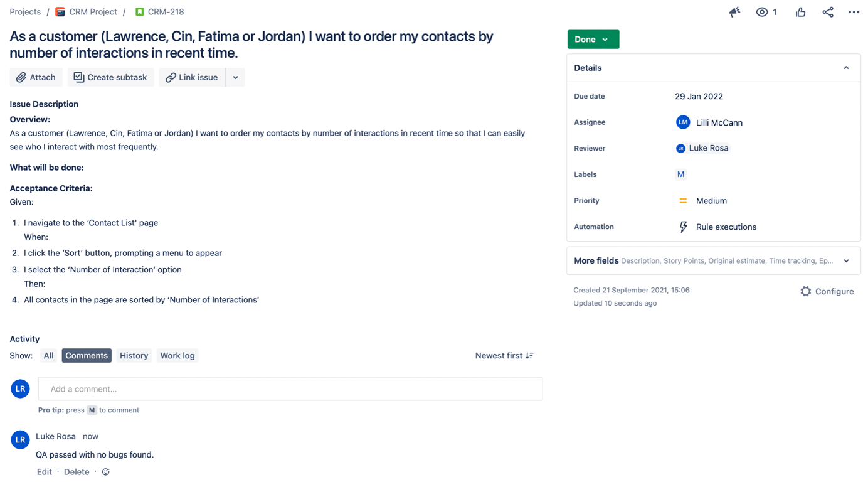Click the feedback megaphone icon

734,12
